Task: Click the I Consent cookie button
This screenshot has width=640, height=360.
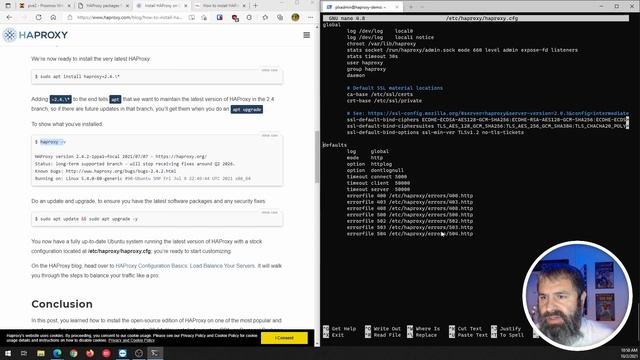Action: (284, 338)
